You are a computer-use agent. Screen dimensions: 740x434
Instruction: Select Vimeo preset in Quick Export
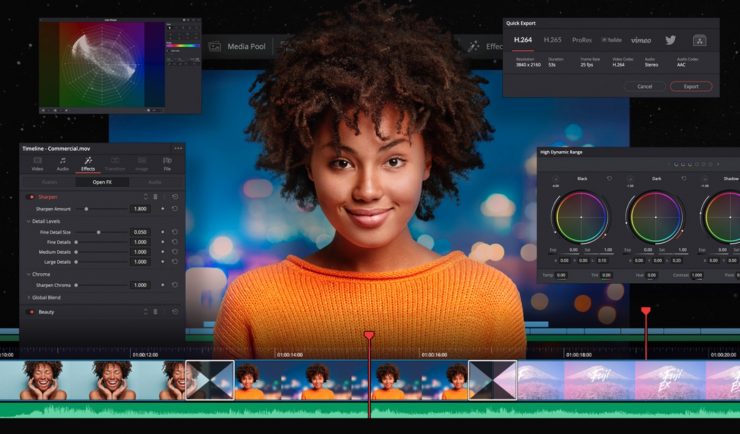641,40
